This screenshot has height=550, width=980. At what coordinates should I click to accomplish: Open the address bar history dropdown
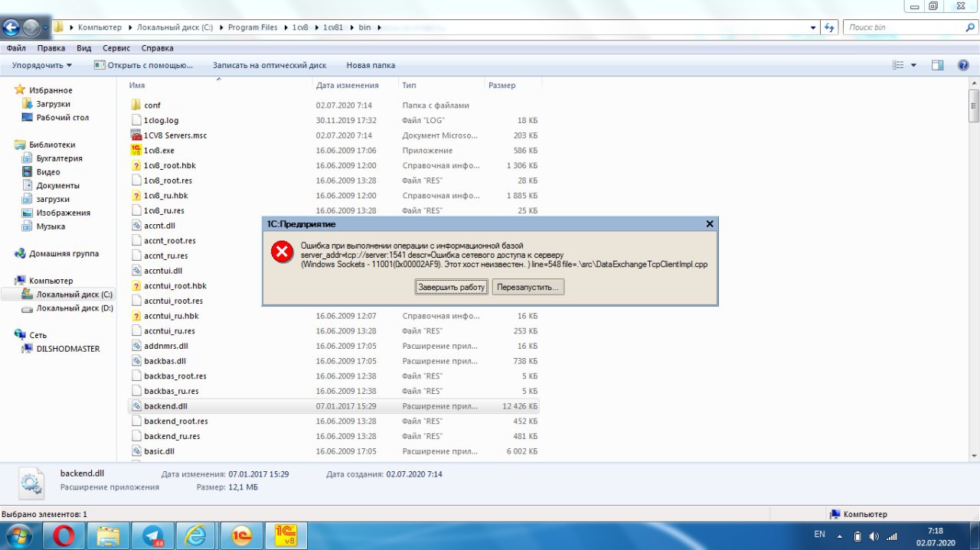click(x=813, y=28)
